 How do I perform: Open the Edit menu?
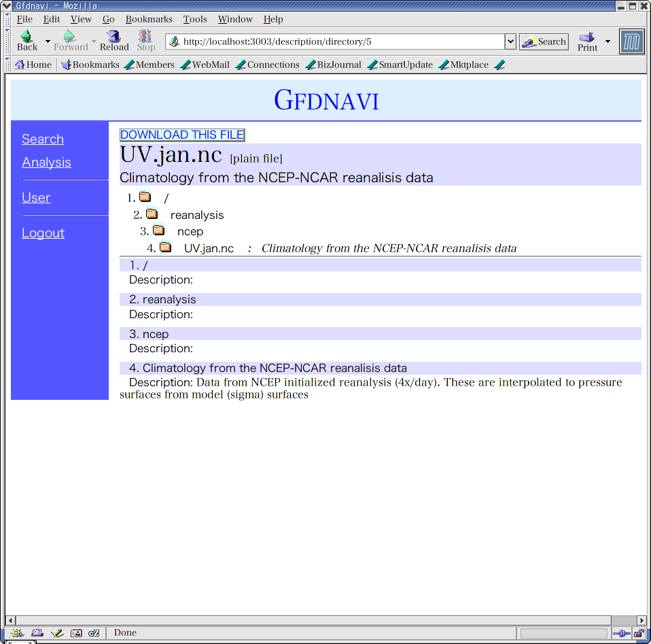click(52, 19)
